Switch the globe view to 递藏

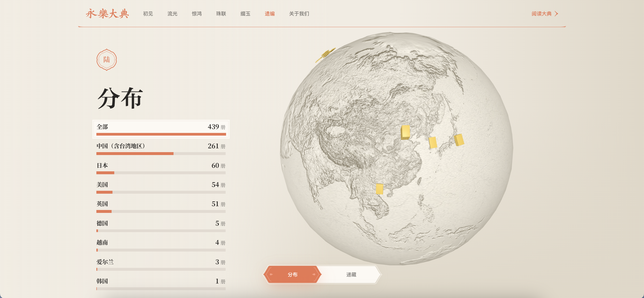[351, 275]
